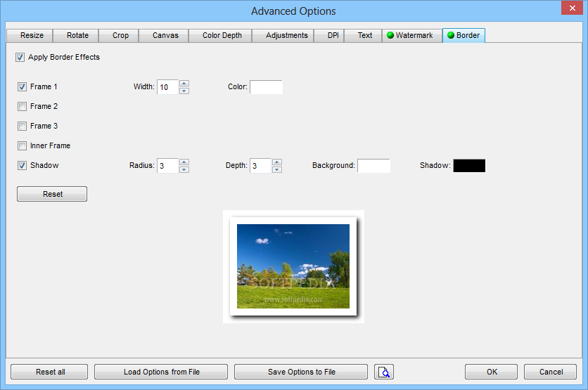Screen dimensions: 588x390
Task: Select the Color Depth tab
Action: pyautogui.click(x=221, y=36)
